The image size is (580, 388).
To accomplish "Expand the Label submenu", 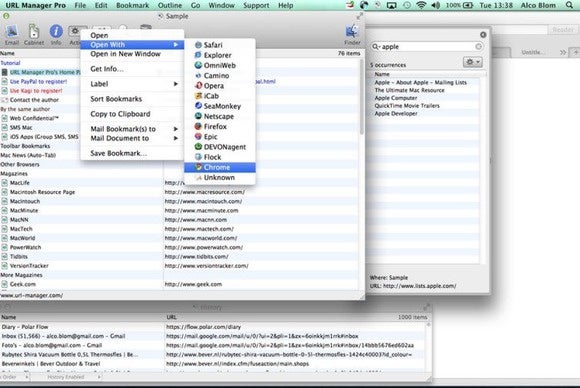I will click(132, 84).
